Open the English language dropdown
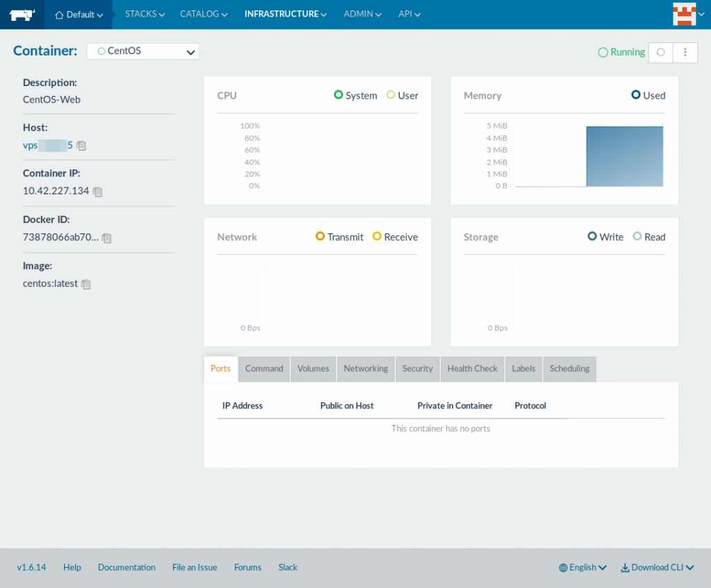 582,567
